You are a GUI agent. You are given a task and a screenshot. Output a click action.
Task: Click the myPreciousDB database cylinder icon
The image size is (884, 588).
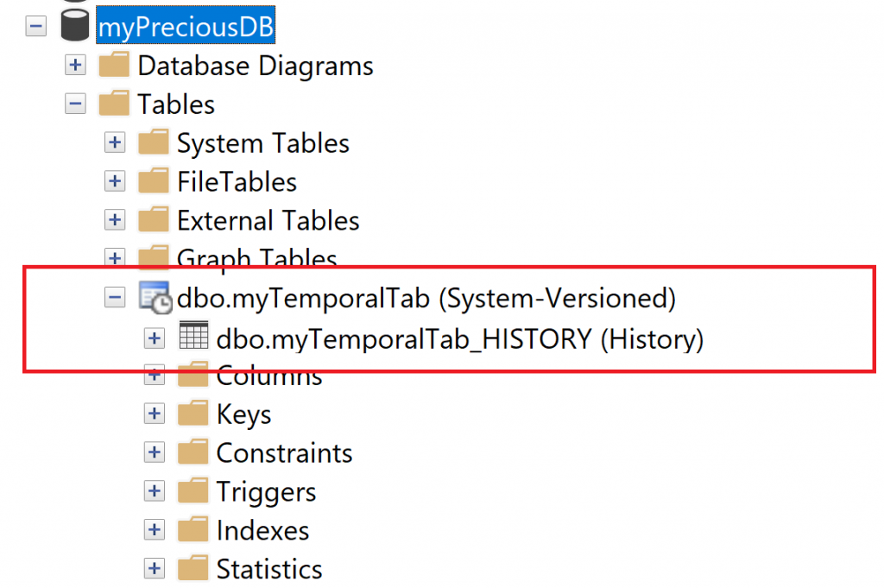[x=76, y=28]
